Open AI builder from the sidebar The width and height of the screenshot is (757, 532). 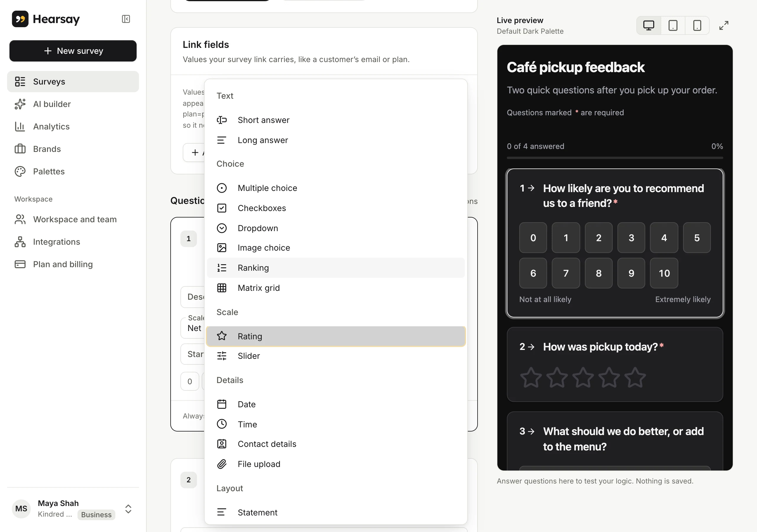click(x=73, y=104)
